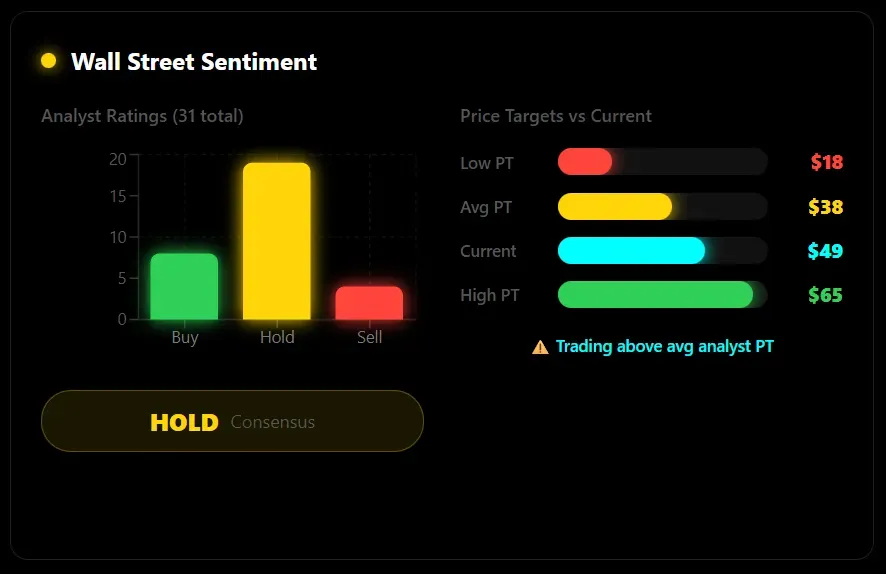Click the Current price cyan bar
This screenshot has height=574, width=886.
click(631, 251)
